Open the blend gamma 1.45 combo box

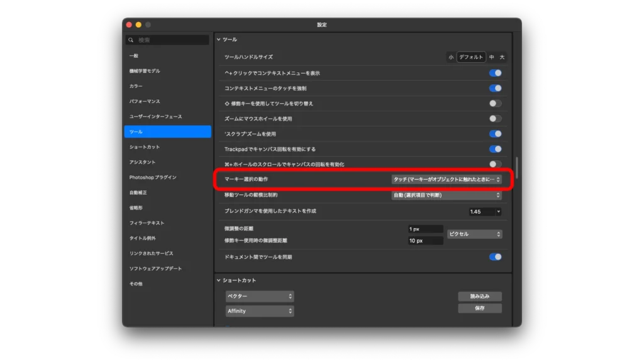(x=485, y=212)
